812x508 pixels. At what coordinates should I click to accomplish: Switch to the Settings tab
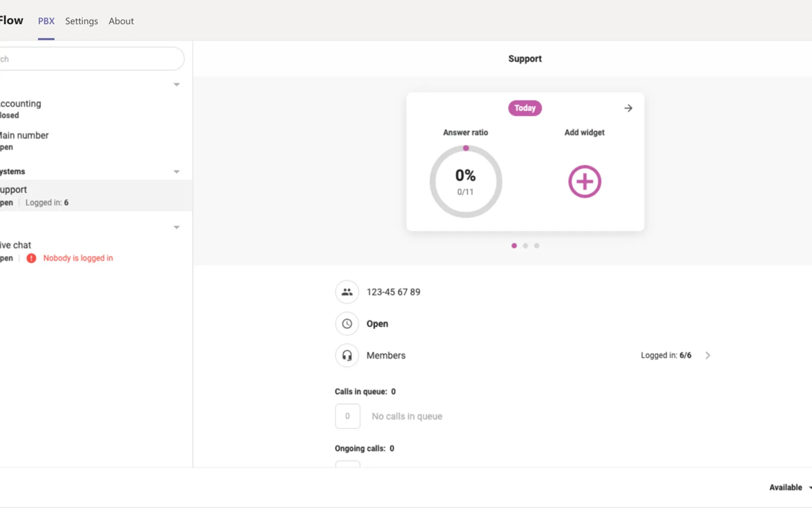tap(81, 21)
